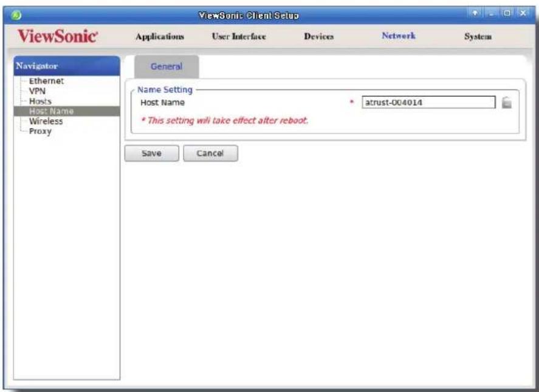Click the green icon in title bar
This screenshot has height=392, width=539.
tap(16, 15)
